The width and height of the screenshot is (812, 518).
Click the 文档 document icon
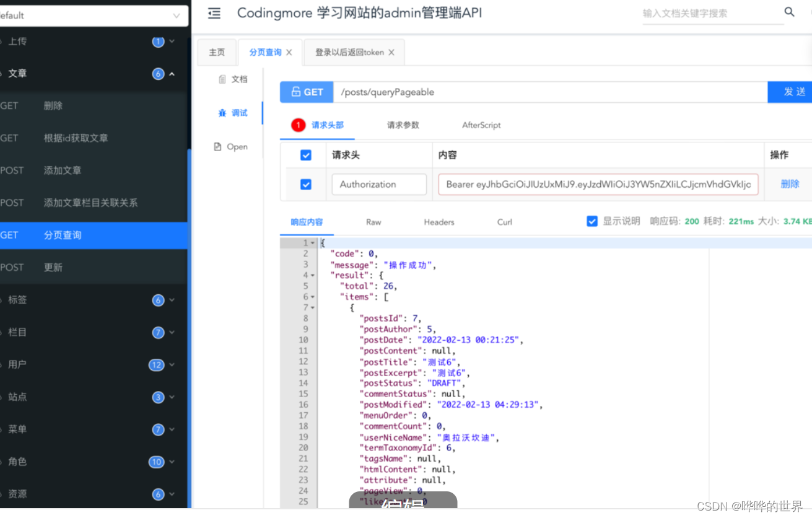(x=222, y=79)
